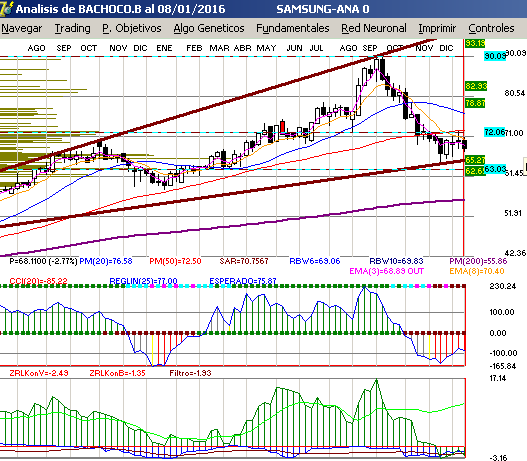Click the RBW6=69.06 label
The width and height of the screenshot is (527, 461).
315,261
